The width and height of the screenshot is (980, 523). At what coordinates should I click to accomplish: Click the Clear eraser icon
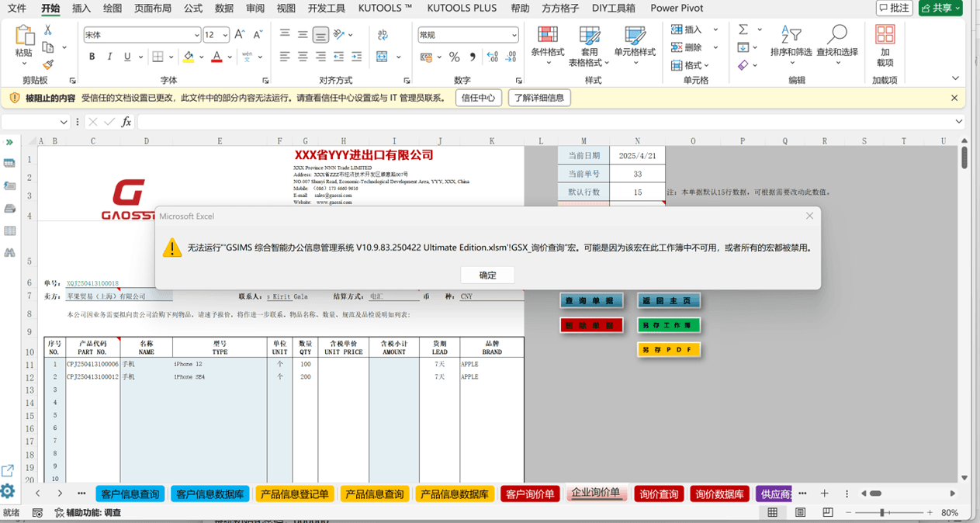[743, 65]
